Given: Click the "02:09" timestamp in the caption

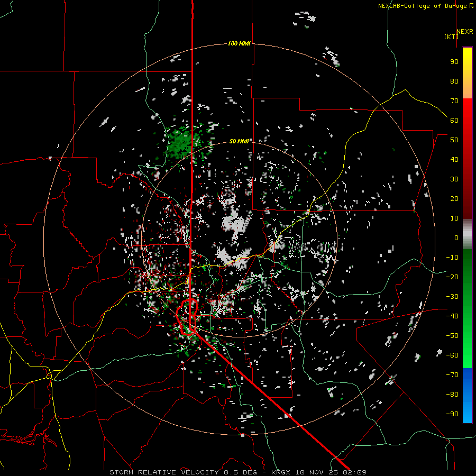Looking at the screenshot, I should [354, 472].
